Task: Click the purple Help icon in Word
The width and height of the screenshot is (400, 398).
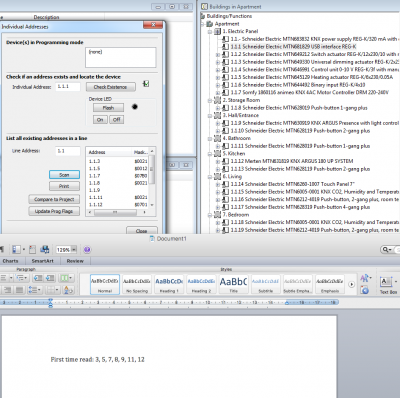Action: 87,250
